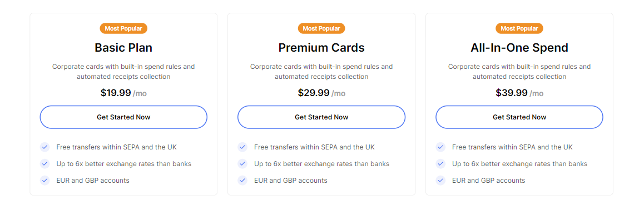This screenshot has width=644, height=210.
Task: Click the Most Popular badge on All-In-One Spend
Action: (519, 28)
